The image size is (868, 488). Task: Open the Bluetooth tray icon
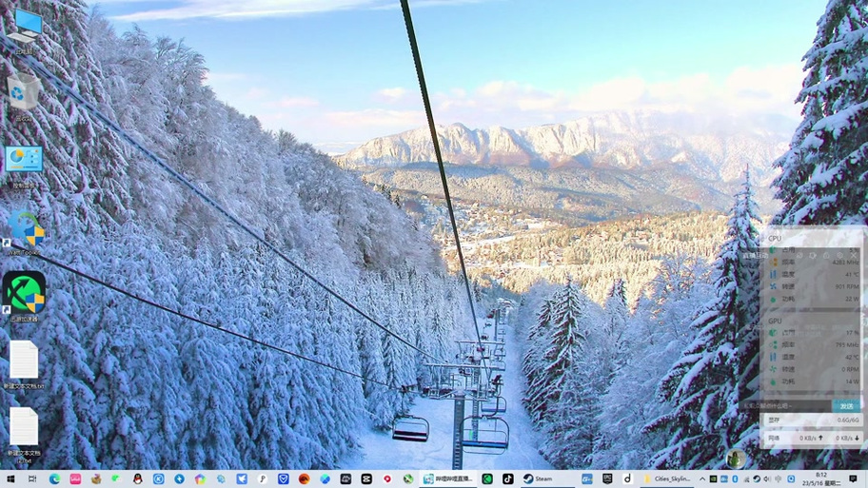click(x=735, y=479)
